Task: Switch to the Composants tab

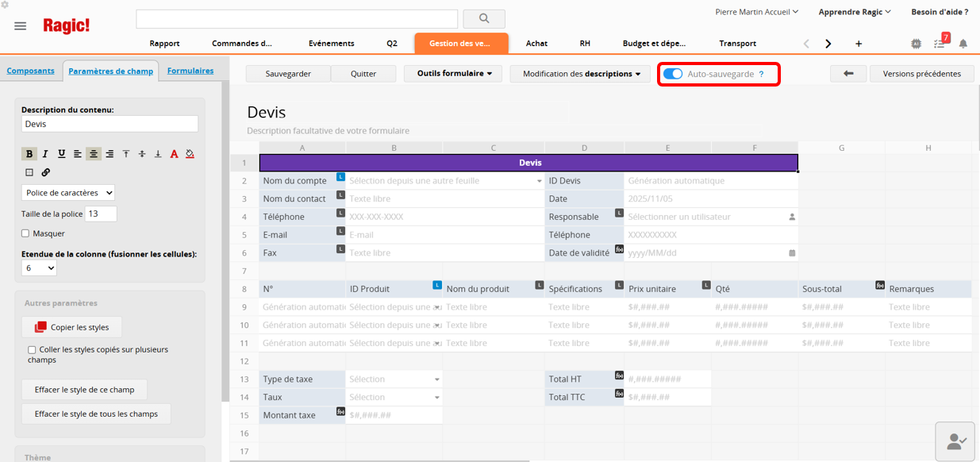Action: [x=30, y=71]
